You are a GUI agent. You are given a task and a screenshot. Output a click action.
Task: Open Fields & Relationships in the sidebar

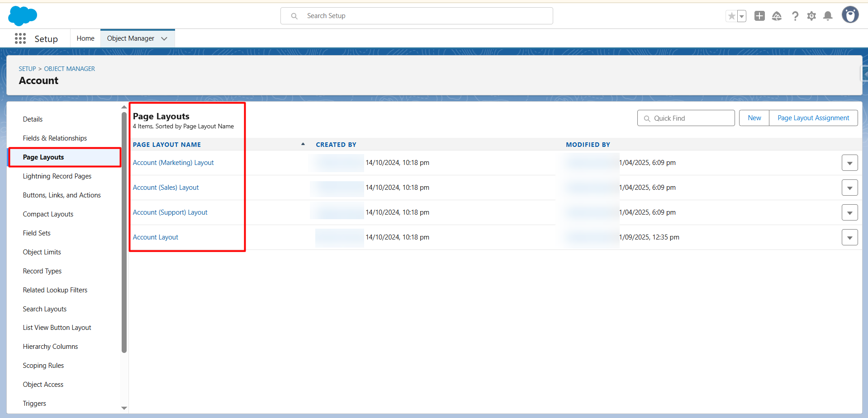(x=55, y=138)
